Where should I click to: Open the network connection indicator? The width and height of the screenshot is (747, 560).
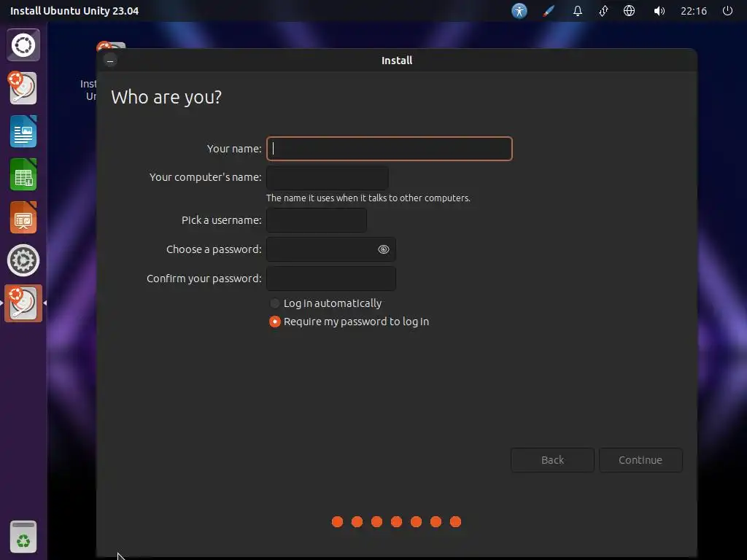(603, 10)
